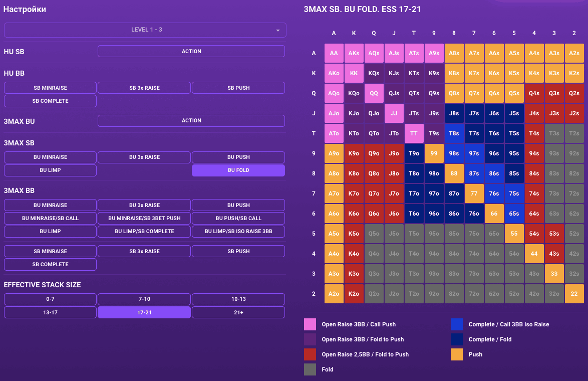Select the T8s cell in range chart

point(454,133)
